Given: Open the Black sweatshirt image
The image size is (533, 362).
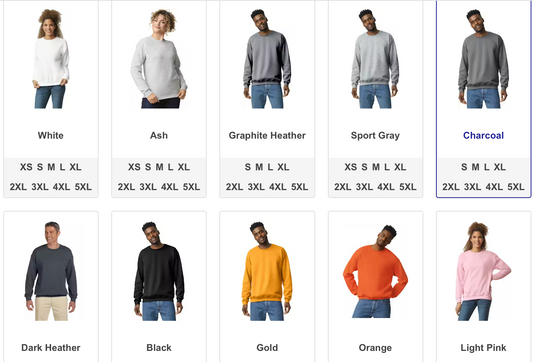Looking at the screenshot, I should 159,271.
